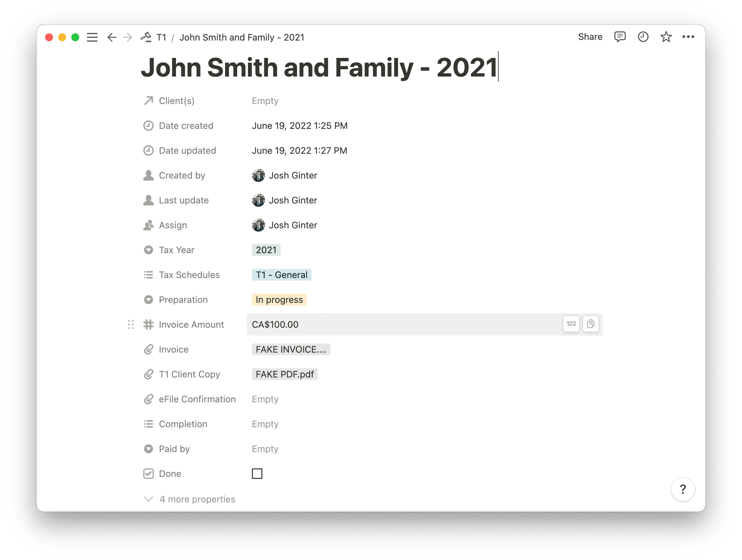Click the 123 number format button
742x560 pixels.
(x=571, y=324)
